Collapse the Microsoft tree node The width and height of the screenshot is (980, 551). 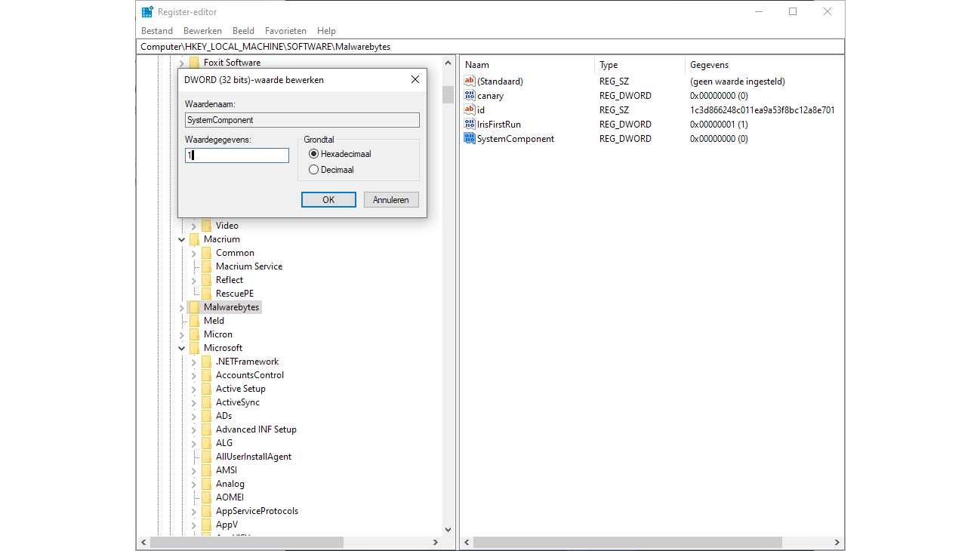pos(181,348)
